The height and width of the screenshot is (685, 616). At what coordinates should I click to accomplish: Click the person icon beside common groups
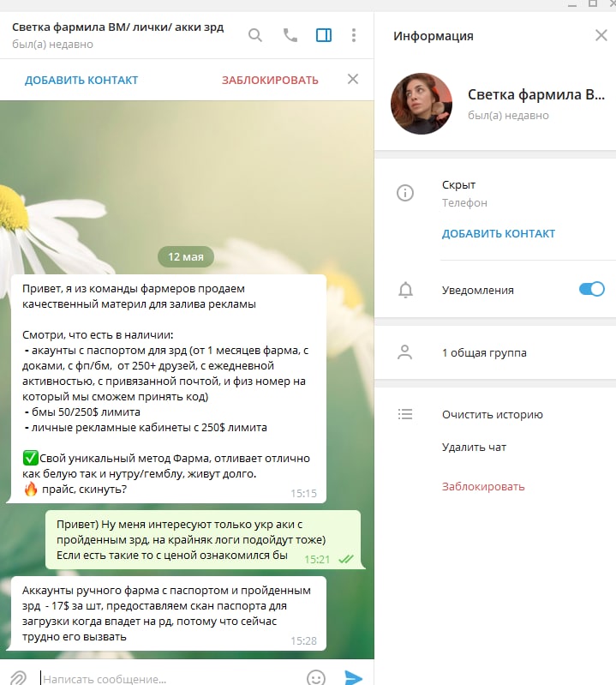[x=404, y=352]
